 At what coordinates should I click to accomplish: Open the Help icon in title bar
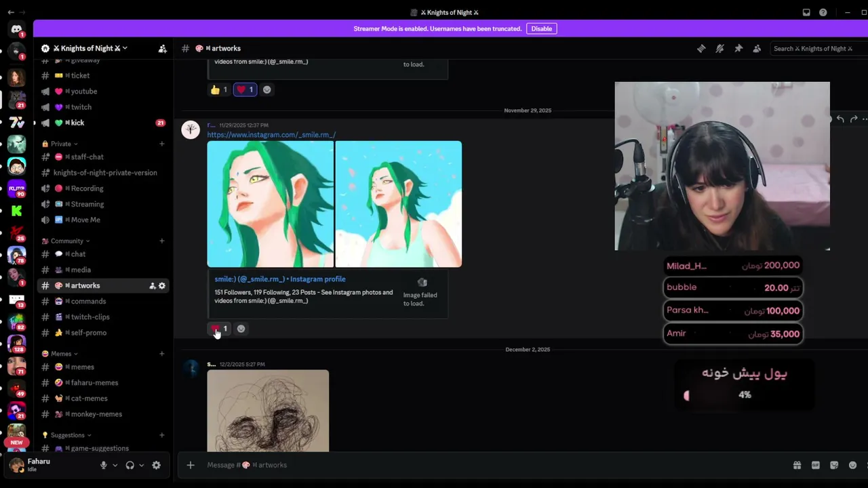click(823, 12)
